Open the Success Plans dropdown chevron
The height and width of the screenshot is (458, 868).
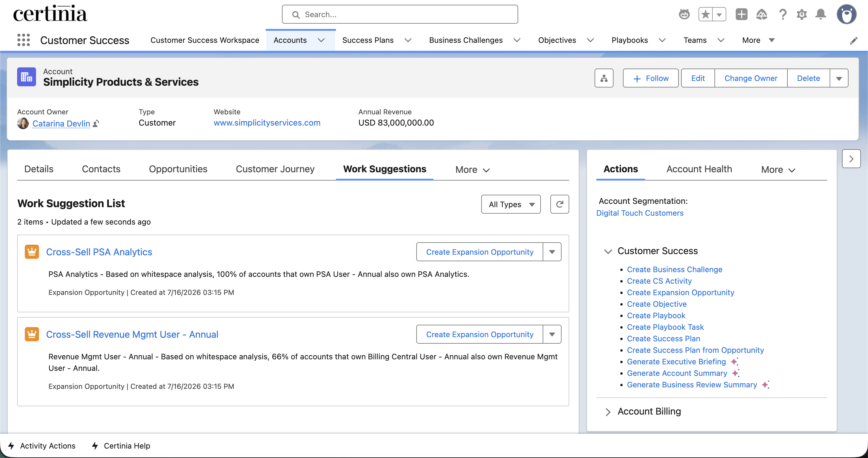(408, 40)
